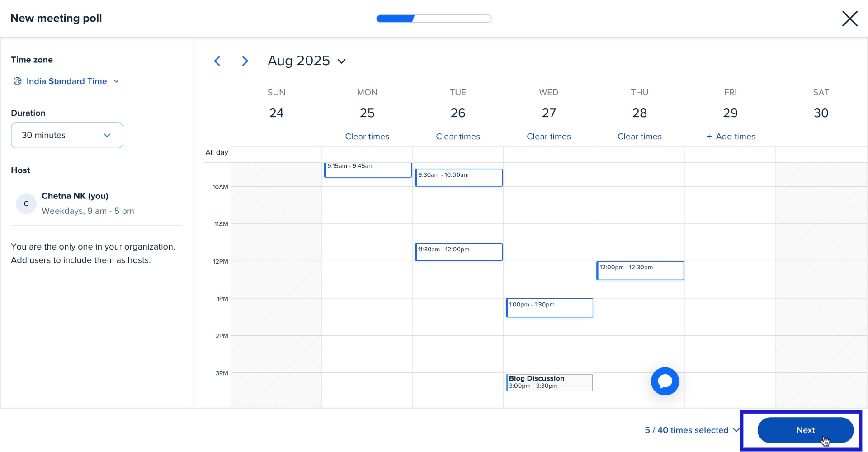Click the progress bar at the top

[434, 19]
